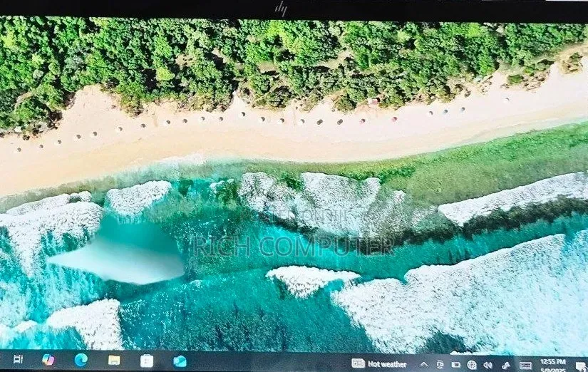588x372 pixels.
Task: Open the volume speaker icon
Action: pos(488,365)
